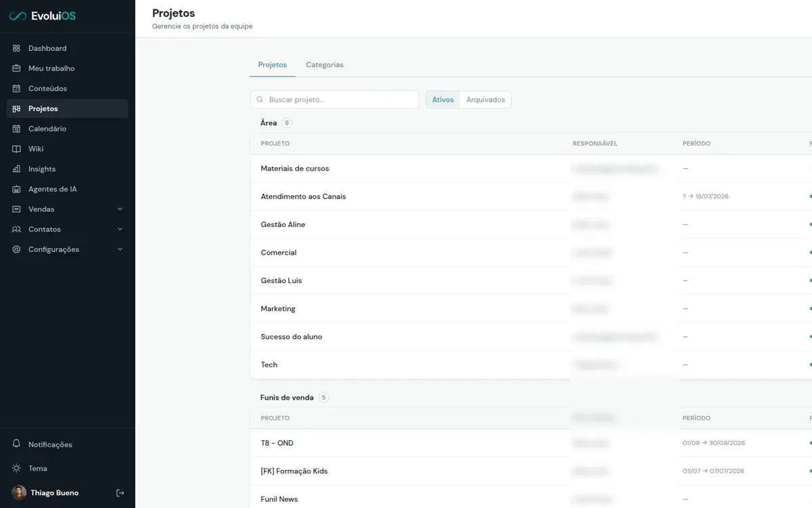Click the Conteúdos calendar icon
This screenshot has width=812, height=508.
(16, 89)
